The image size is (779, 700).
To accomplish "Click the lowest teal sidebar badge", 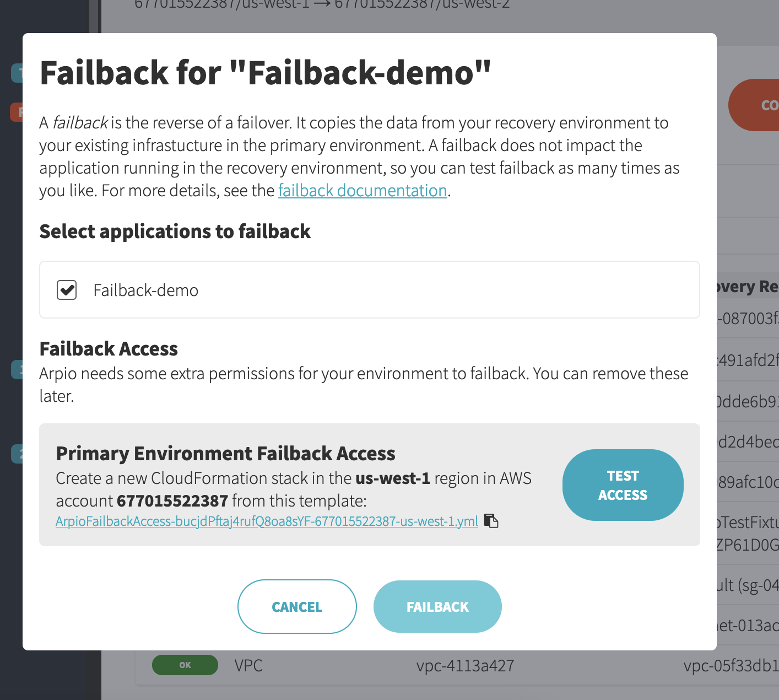I will (x=17, y=454).
